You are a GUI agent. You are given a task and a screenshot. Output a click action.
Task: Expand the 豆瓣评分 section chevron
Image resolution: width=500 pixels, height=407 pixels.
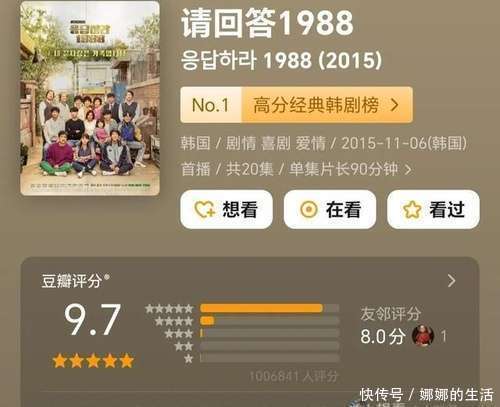click(x=451, y=281)
